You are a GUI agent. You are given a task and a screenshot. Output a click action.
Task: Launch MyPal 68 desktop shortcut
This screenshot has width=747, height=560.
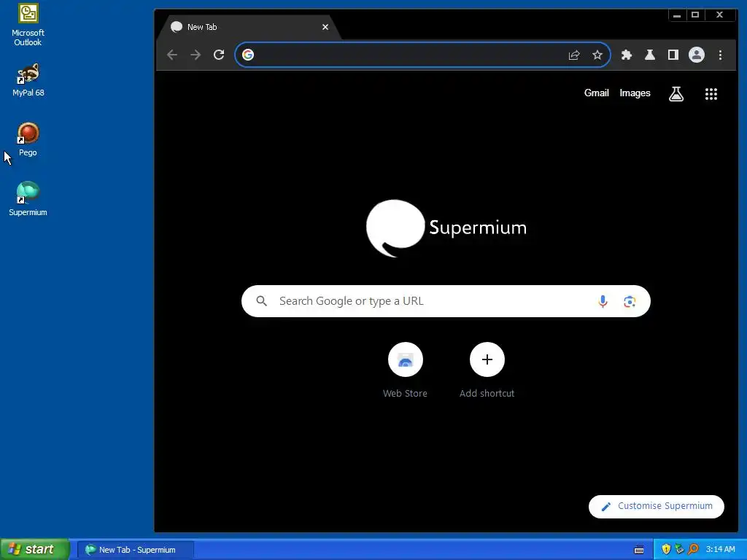tap(28, 80)
